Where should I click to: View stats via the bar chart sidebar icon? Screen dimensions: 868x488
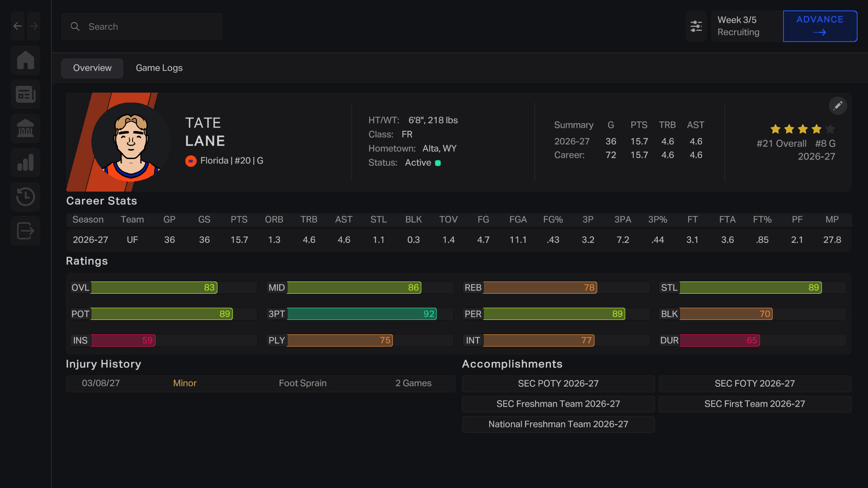(25, 162)
